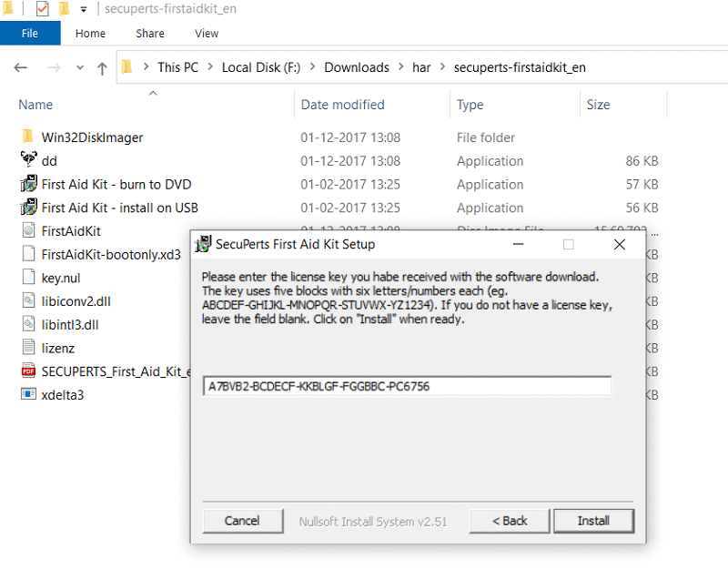Click First Aid Kit install on USB icon
This screenshot has width=728, height=579.
(27, 208)
